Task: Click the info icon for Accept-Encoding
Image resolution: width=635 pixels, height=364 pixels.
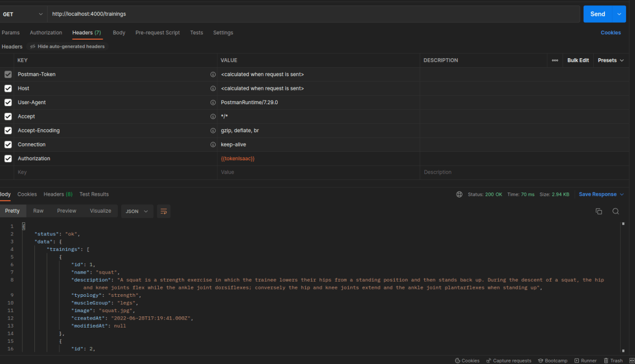Action: tap(213, 131)
